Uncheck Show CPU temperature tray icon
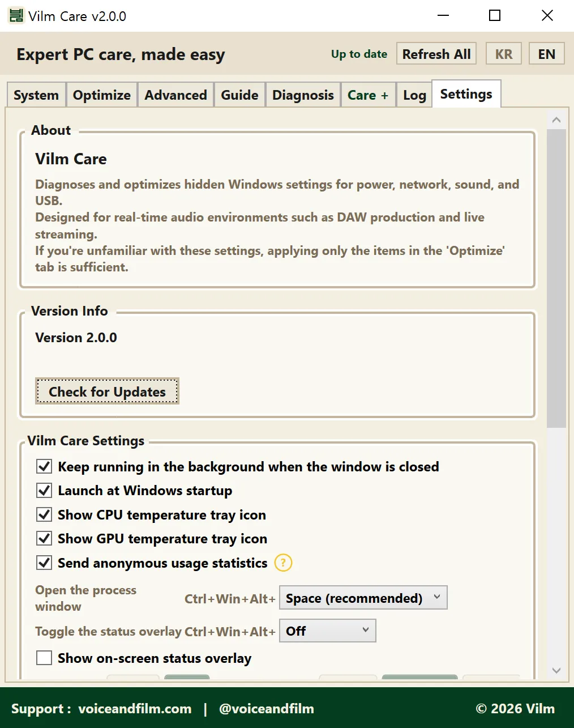574x728 pixels. (x=44, y=514)
